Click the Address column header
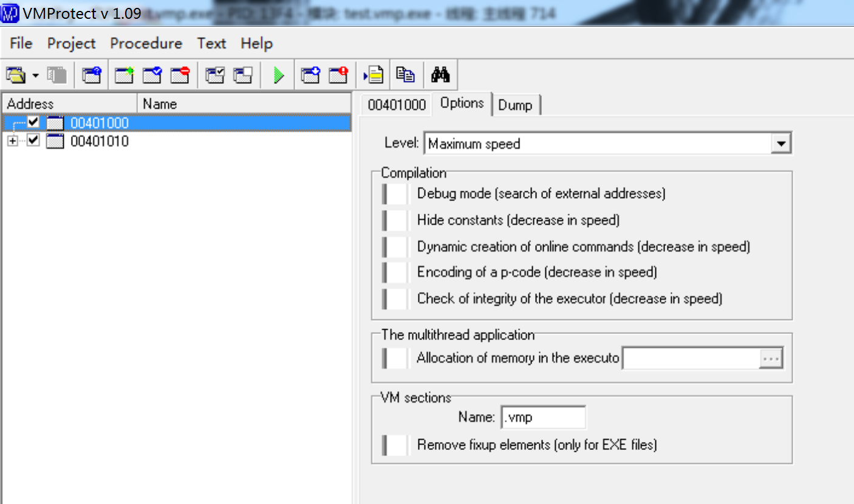Image resolution: width=854 pixels, height=504 pixels. (70, 104)
